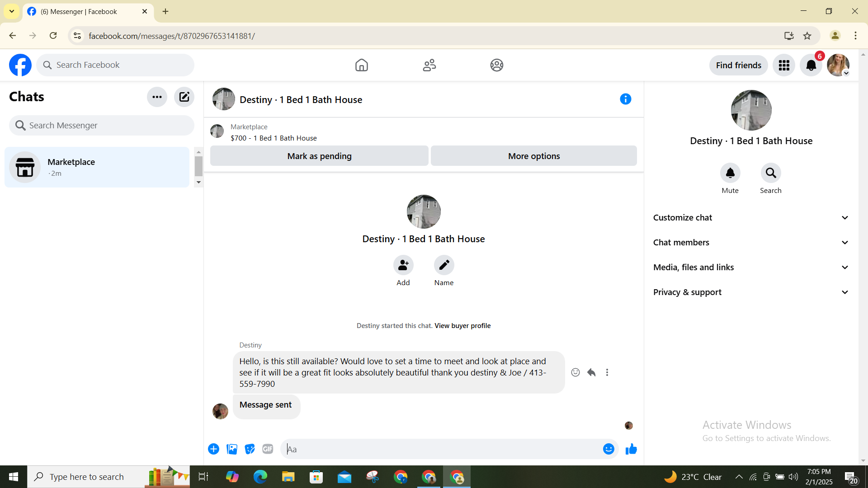This screenshot has height=488, width=868.
Task: Open the sticker chooser
Action: (x=250, y=449)
